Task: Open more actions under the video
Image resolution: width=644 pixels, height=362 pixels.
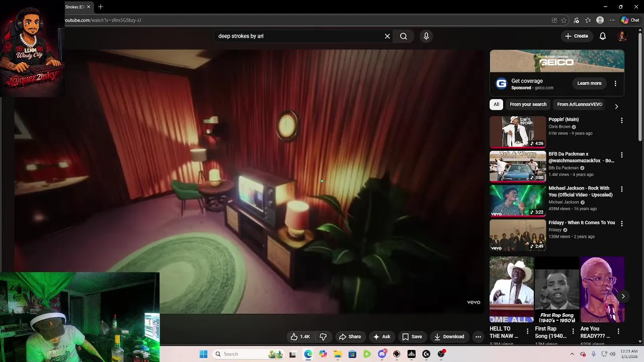Action: pos(478,337)
